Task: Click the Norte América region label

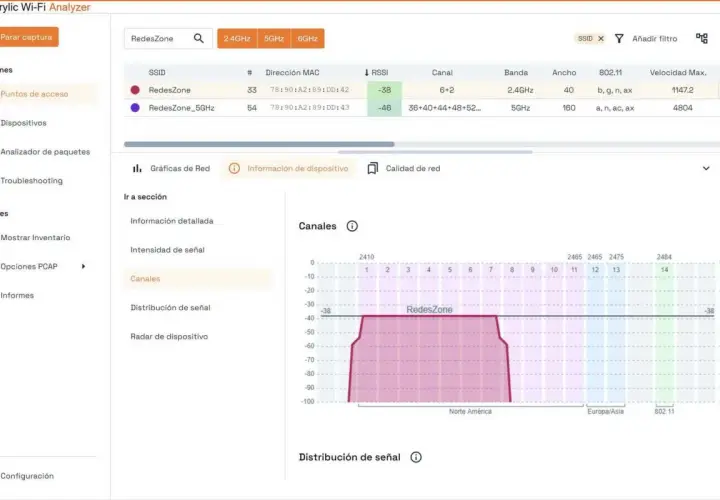Action: (x=470, y=411)
